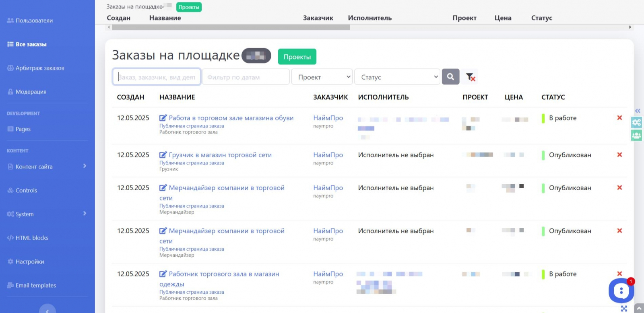
Task: Open the Статус filter dropdown
Action: click(x=397, y=77)
